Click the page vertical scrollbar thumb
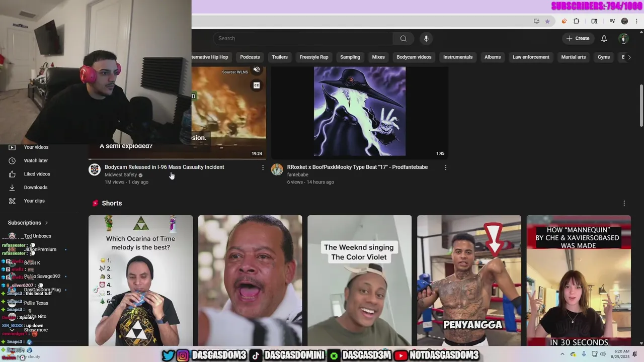This screenshot has width=644, height=362. (641, 106)
